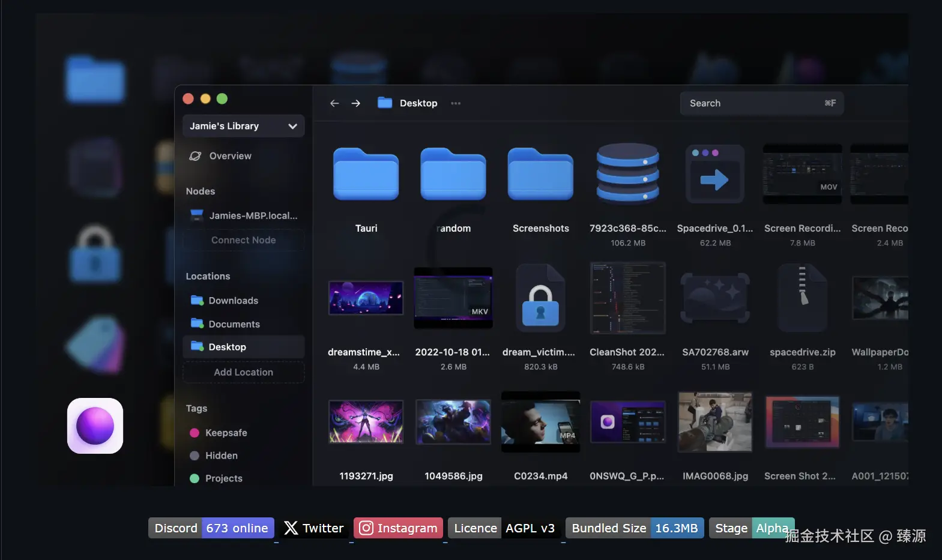
Task: Select the spacedrive.zip archive icon
Action: [x=803, y=298]
